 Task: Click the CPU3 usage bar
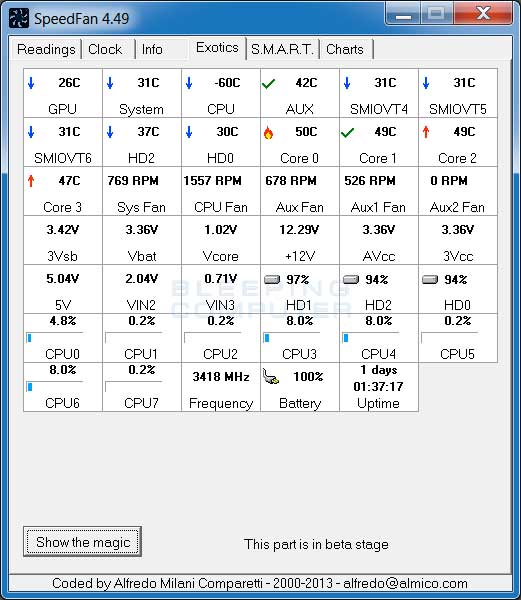pos(291,338)
